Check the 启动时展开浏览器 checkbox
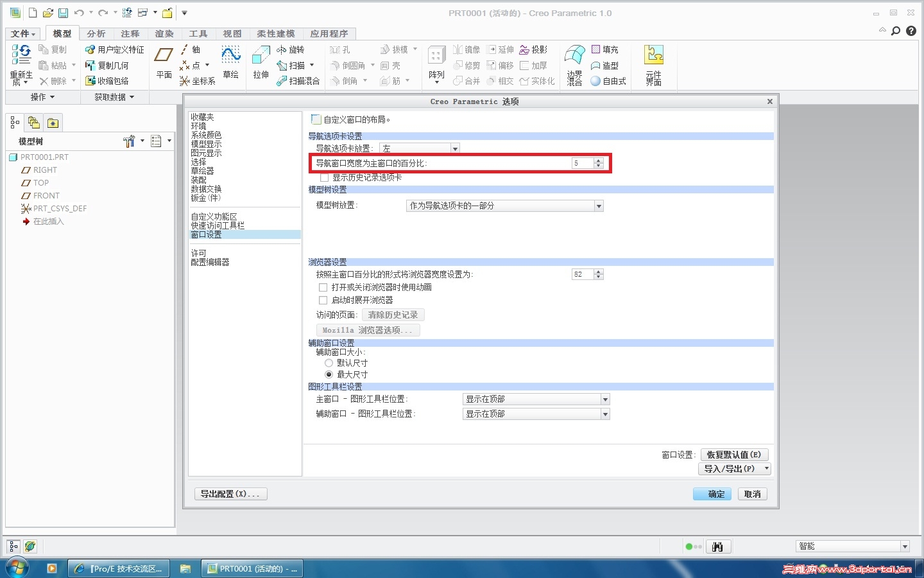Viewport: 924px width, 578px height. pos(323,300)
